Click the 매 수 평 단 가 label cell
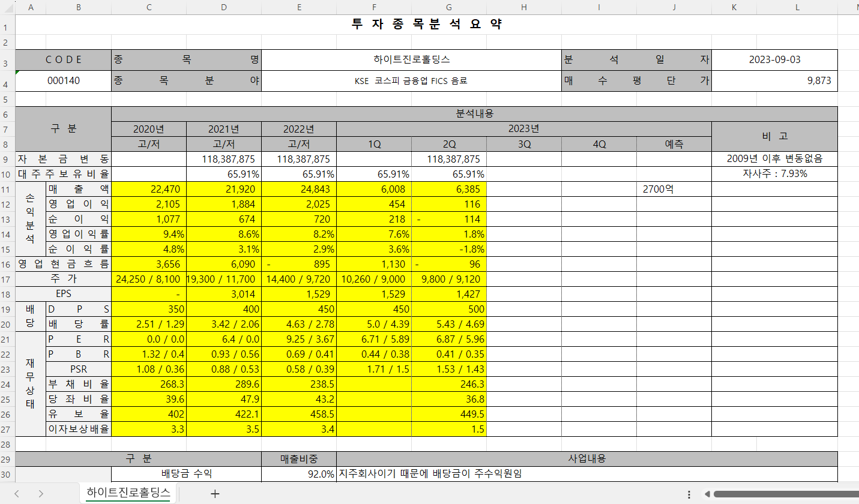The image size is (859, 504). (636, 81)
